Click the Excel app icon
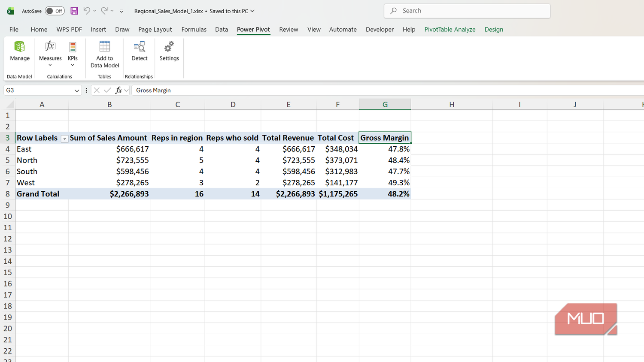The image size is (644, 362). click(11, 11)
